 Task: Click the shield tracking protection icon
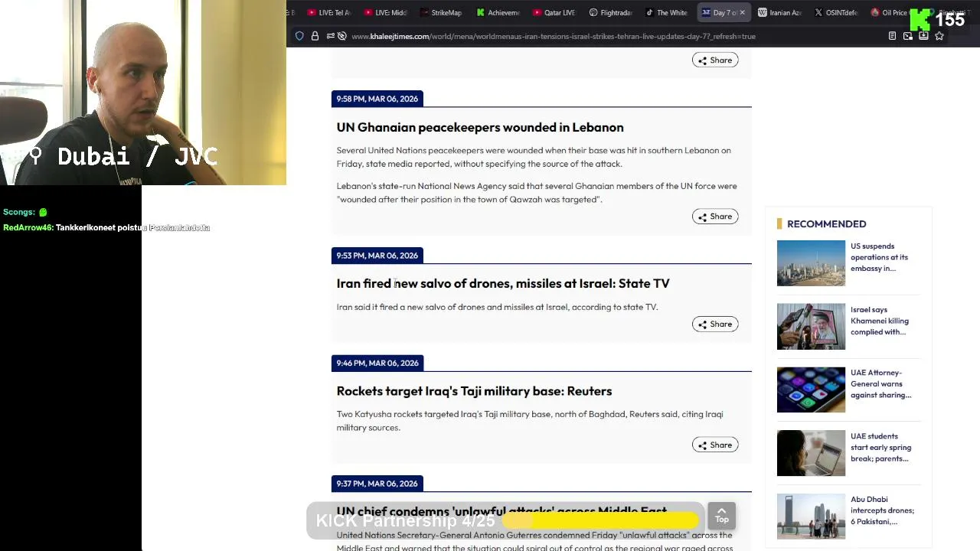(x=299, y=36)
